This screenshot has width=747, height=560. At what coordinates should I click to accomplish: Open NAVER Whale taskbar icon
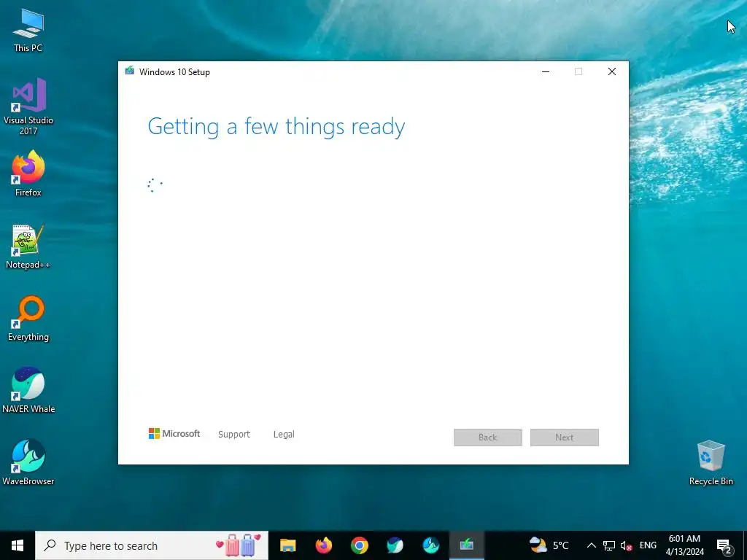pos(395,545)
